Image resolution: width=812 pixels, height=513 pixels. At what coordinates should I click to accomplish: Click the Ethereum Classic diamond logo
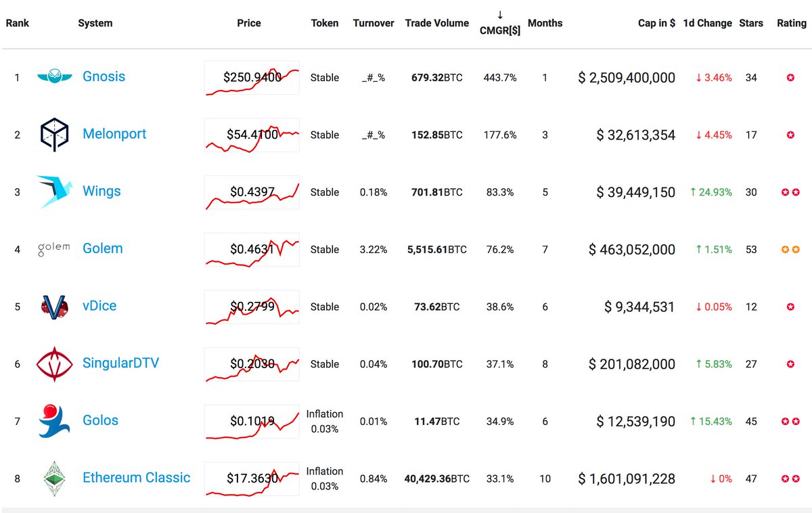coord(54,478)
